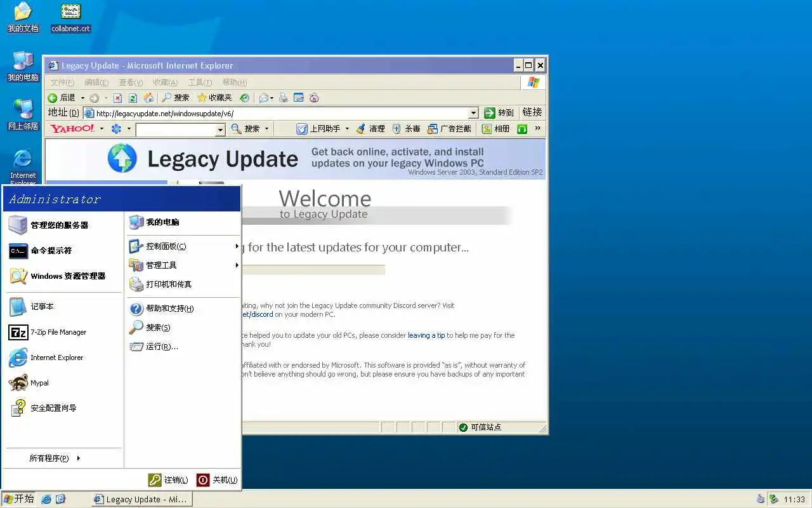Expand the 上网助手 dropdown arrow
The width and height of the screenshot is (812, 508).
point(347,129)
